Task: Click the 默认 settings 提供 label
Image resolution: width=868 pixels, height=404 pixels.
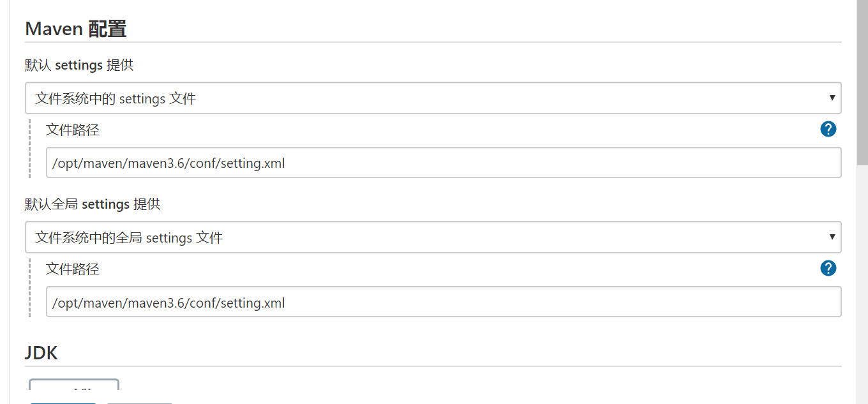Action: (79, 65)
